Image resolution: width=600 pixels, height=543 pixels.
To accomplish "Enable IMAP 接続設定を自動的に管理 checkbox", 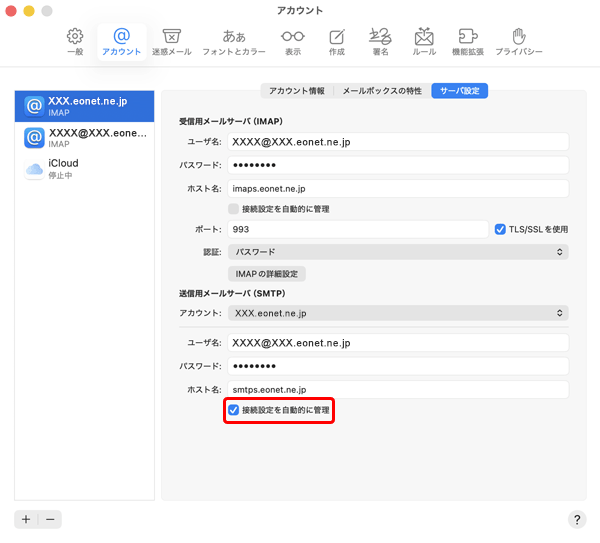I will point(234,209).
